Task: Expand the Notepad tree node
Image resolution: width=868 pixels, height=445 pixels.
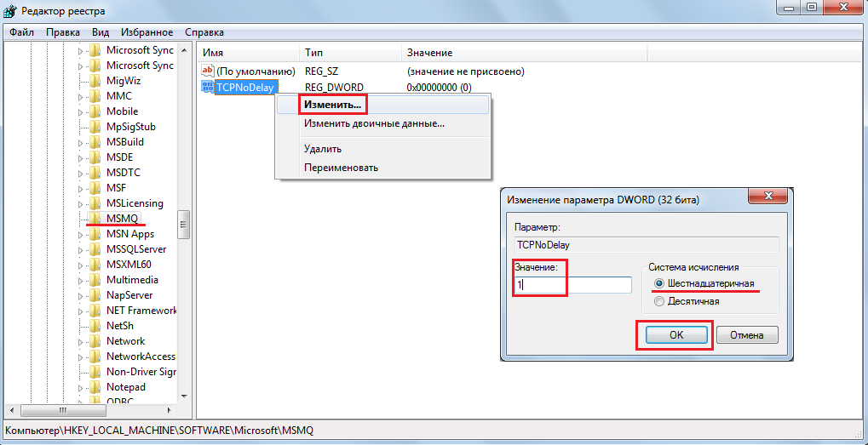Action: 80,387
